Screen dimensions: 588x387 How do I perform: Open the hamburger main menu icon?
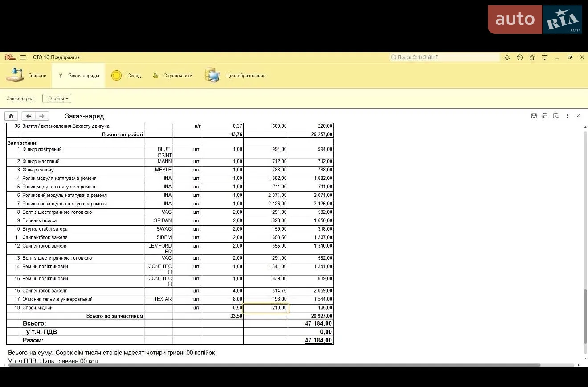click(x=23, y=57)
